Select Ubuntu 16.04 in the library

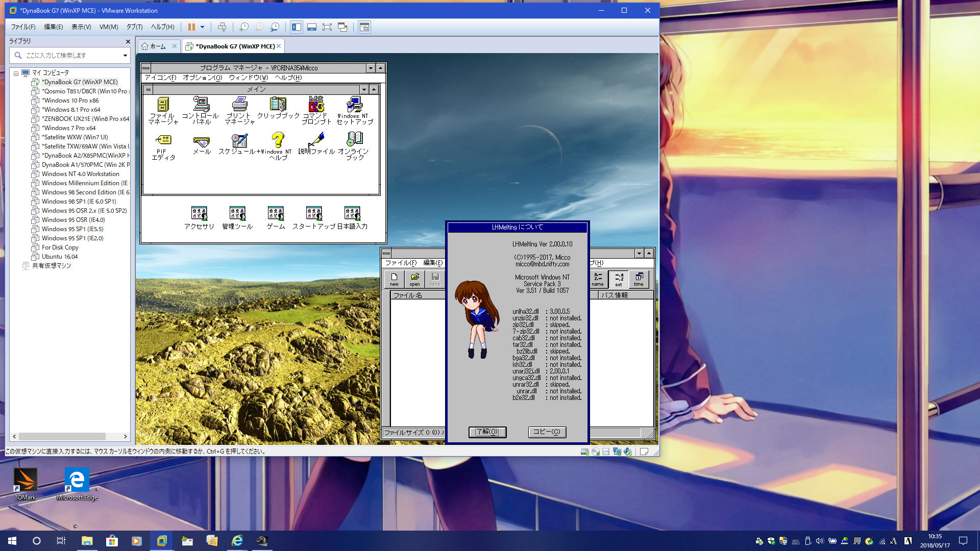(60, 257)
